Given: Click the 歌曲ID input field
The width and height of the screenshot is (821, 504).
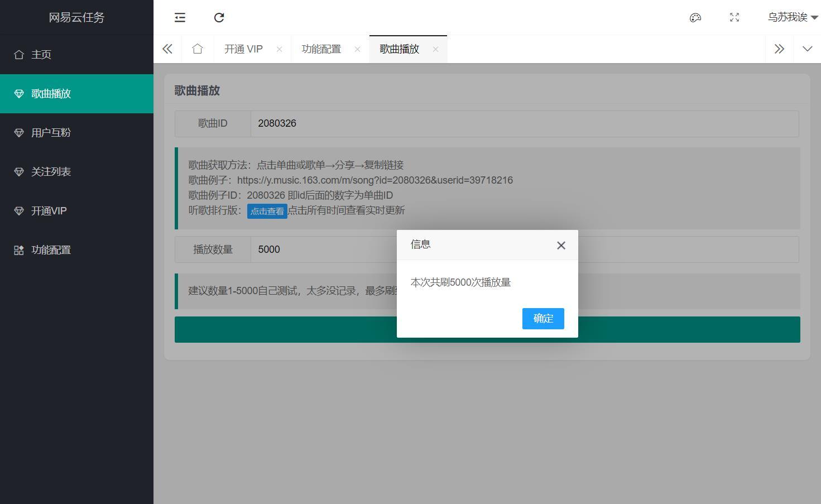Looking at the screenshot, I should click(x=524, y=123).
